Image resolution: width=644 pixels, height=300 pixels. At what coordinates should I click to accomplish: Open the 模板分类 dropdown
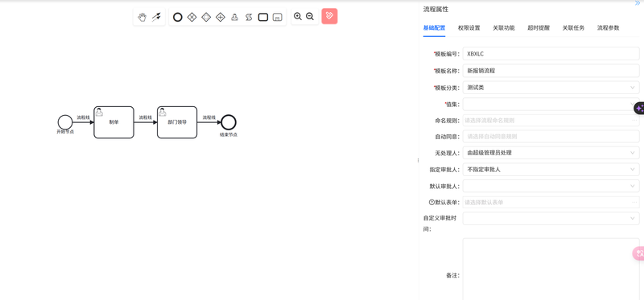click(551, 88)
